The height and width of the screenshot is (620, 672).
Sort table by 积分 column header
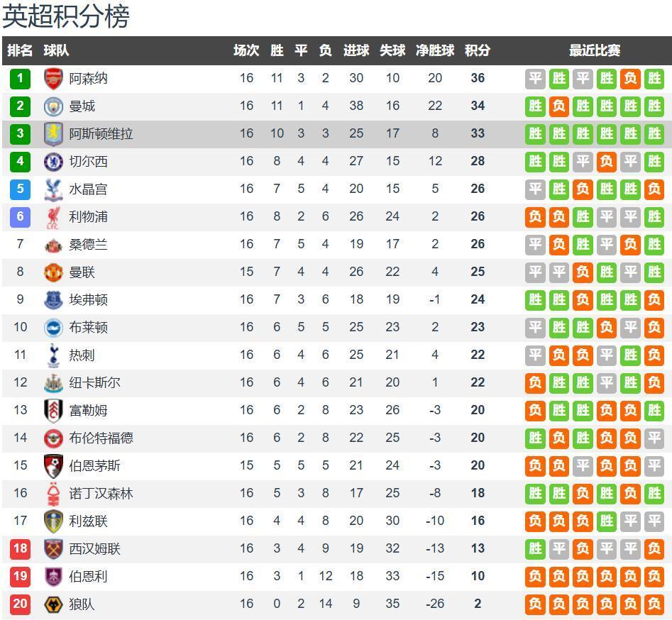point(477,50)
